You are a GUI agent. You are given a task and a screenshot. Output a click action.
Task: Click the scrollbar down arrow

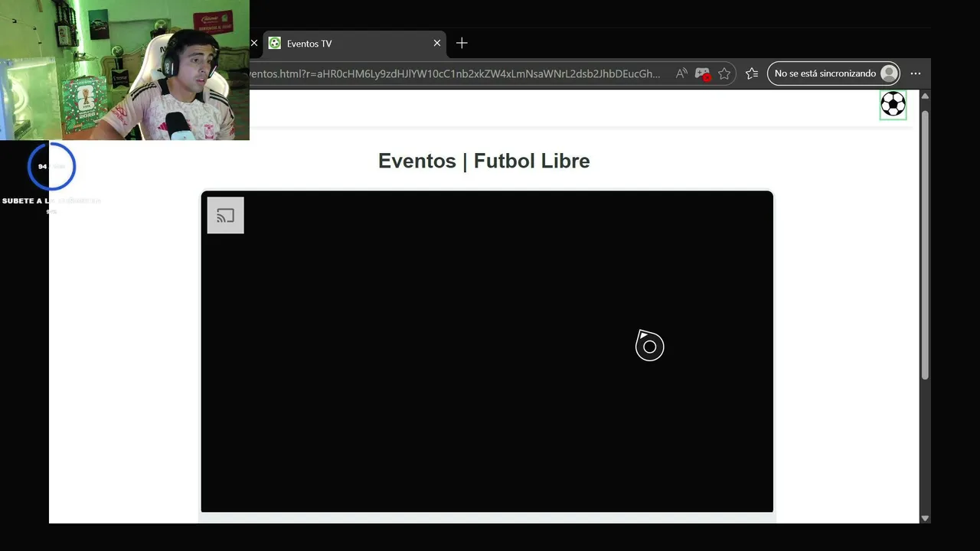coord(925,518)
